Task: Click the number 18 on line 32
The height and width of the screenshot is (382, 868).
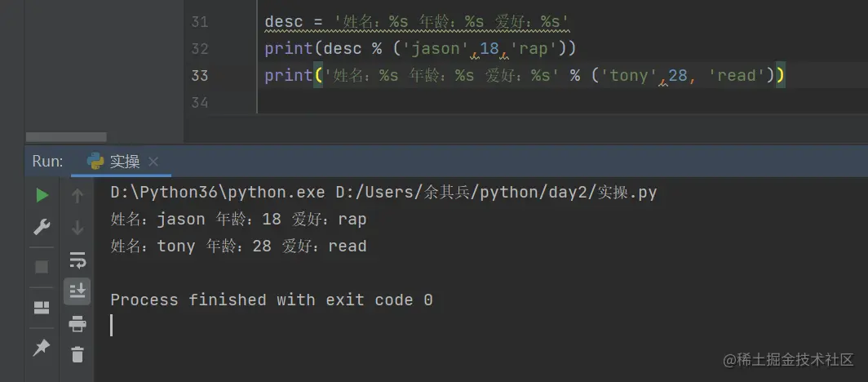Action: click(489, 49)
